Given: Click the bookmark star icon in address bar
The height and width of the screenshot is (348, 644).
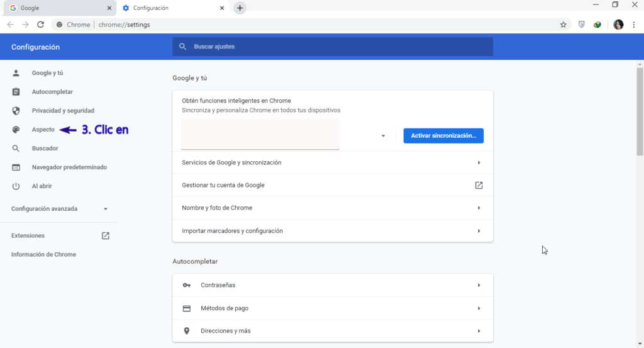Looking at the screenshot, I should [563, 25].
